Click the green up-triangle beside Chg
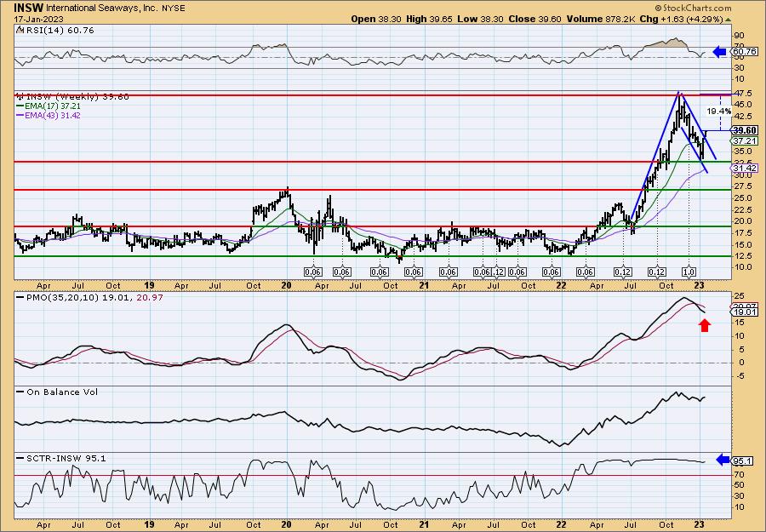Screen dimensions: 766x532 728,20
